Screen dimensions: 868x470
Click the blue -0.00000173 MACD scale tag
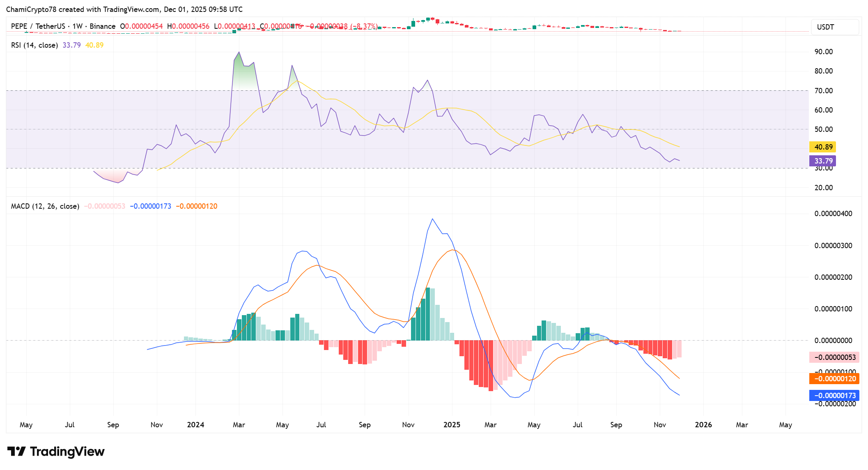click(834, 396)
